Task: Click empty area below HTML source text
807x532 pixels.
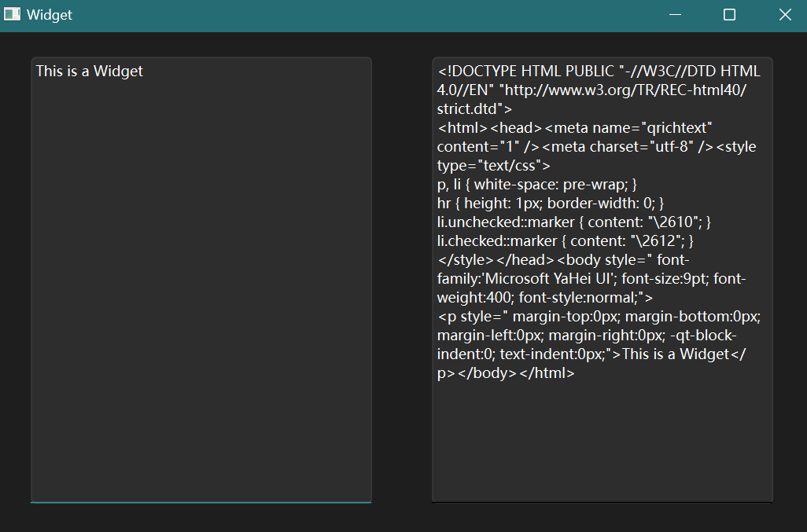Action: [x=602, y=448]
